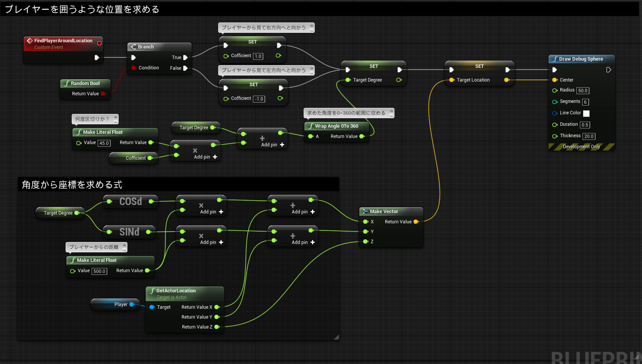Click the GetActorLocation function icon

click(152, 290)
